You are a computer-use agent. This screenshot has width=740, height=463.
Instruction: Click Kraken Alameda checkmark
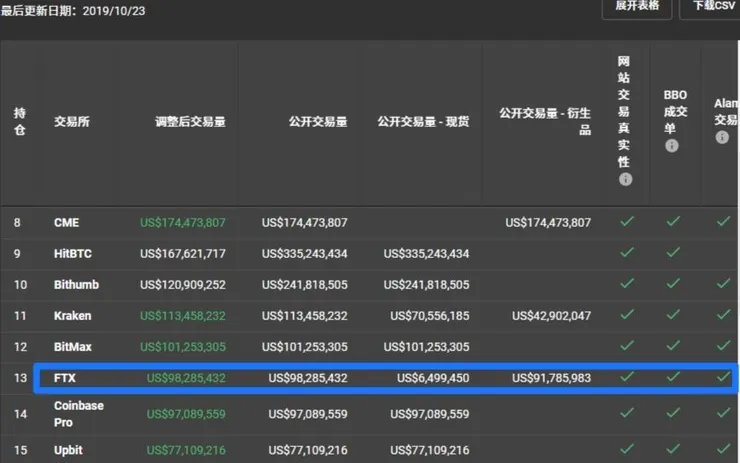723,314
